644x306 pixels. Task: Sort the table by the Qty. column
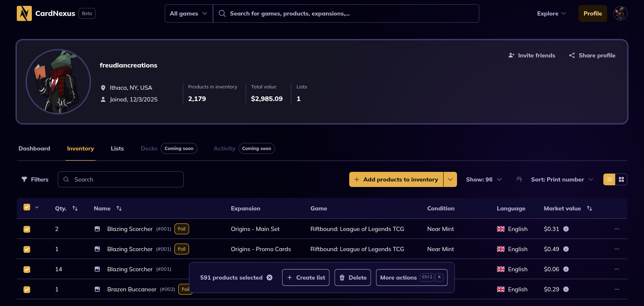tap(75, 208)
